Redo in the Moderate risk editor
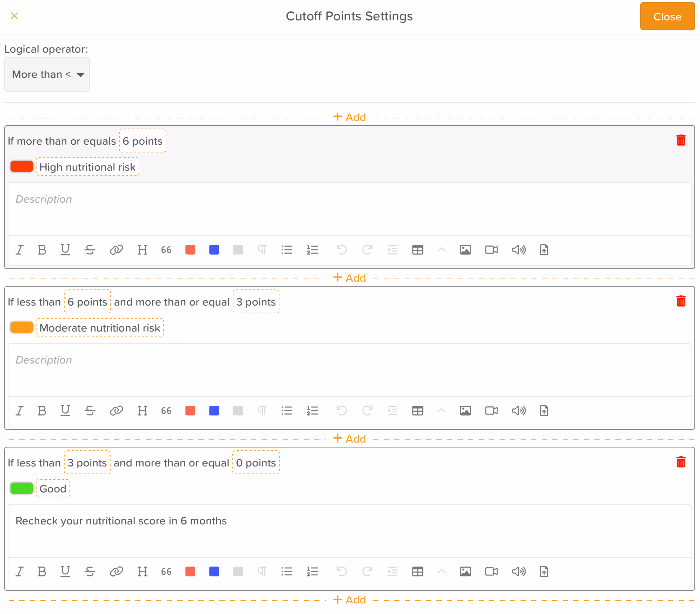 pyautogui.click(x=367, y=411)
